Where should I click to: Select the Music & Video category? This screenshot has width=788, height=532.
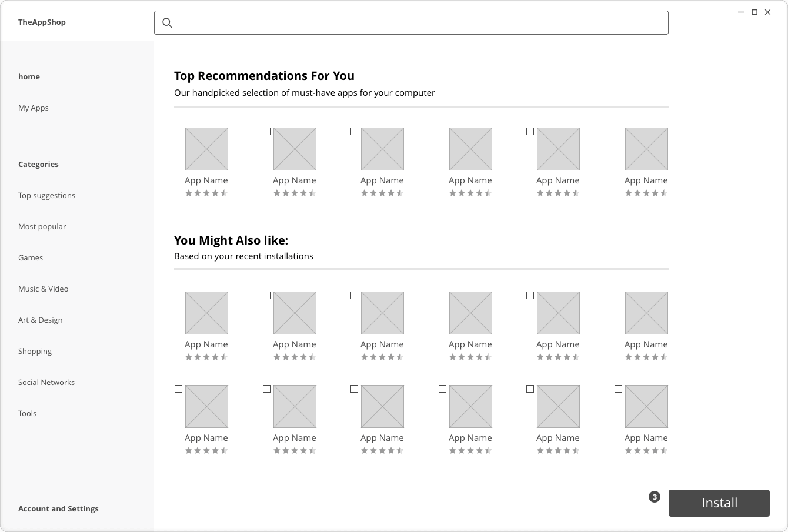[44, 289]
